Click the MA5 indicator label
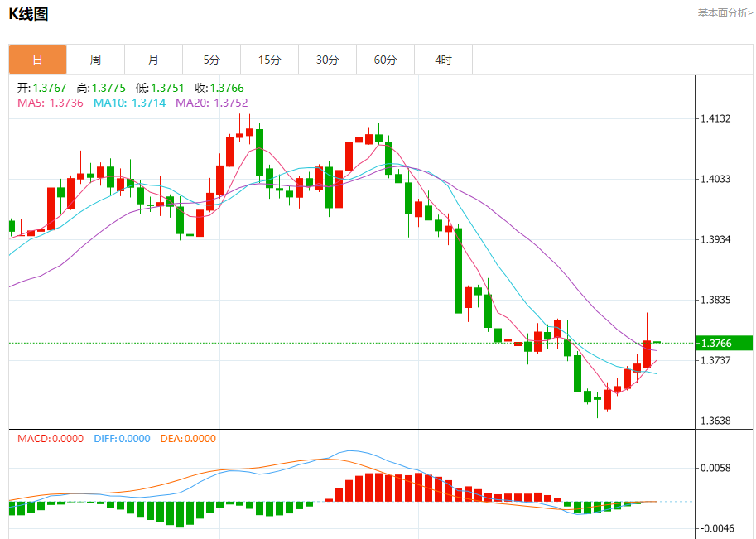Screen dimensions: 756x539 coord(50,103)
